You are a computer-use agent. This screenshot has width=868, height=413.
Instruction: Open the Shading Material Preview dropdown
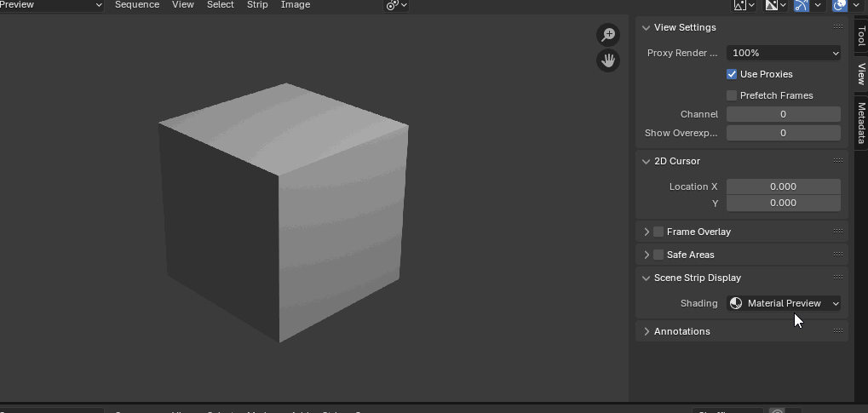(784, 303)
